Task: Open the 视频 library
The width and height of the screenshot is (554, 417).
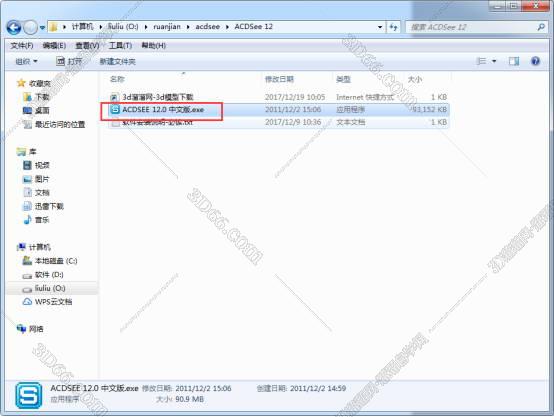Action: pyautogui.click(x=42, y=165)
